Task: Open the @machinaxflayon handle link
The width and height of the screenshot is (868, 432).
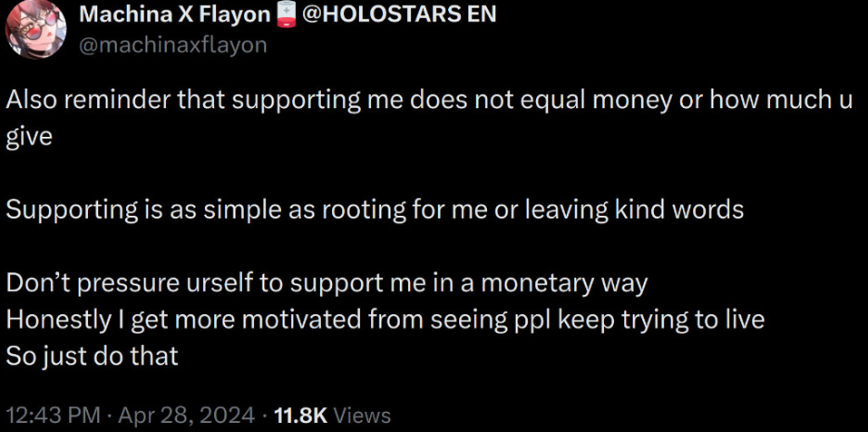Action: (173, 44)
